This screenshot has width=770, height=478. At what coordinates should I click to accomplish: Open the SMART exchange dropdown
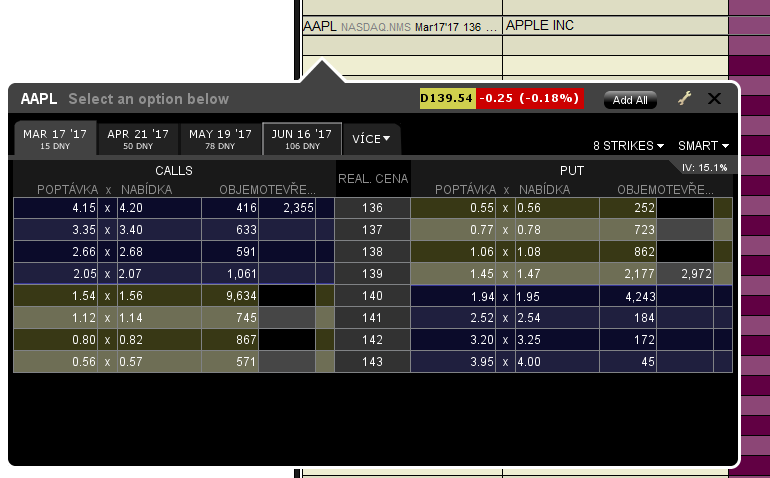[703, 146]
